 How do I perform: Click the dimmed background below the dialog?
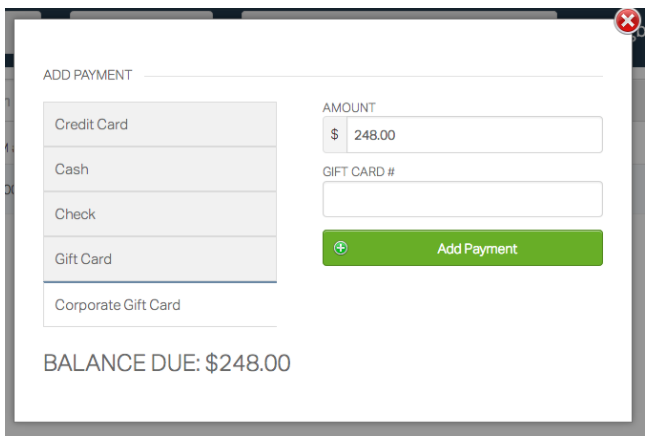tap(325, 431)
